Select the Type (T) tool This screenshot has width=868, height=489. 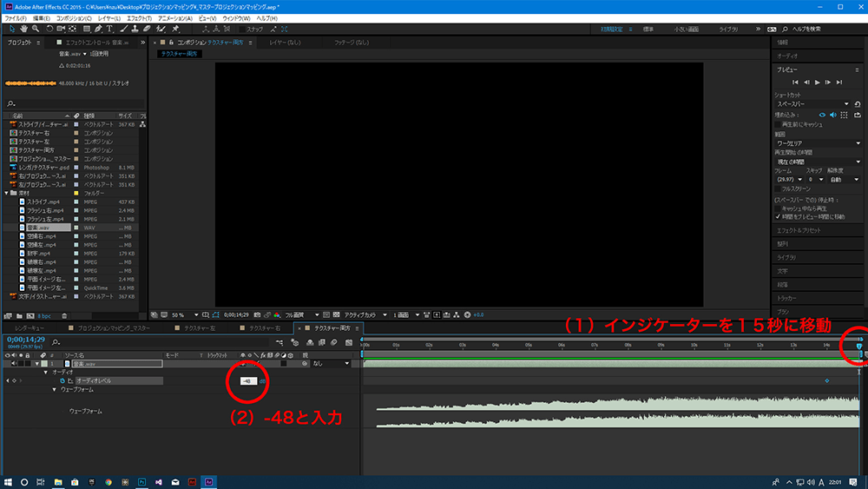[110, 29]
